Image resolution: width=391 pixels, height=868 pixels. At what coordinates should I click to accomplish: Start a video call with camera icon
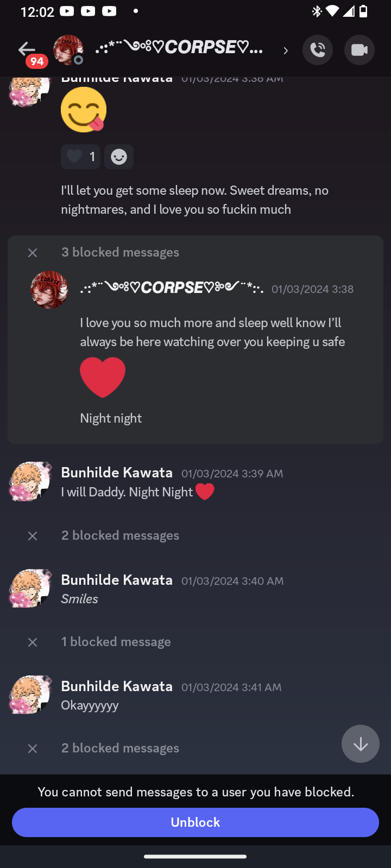360,50
